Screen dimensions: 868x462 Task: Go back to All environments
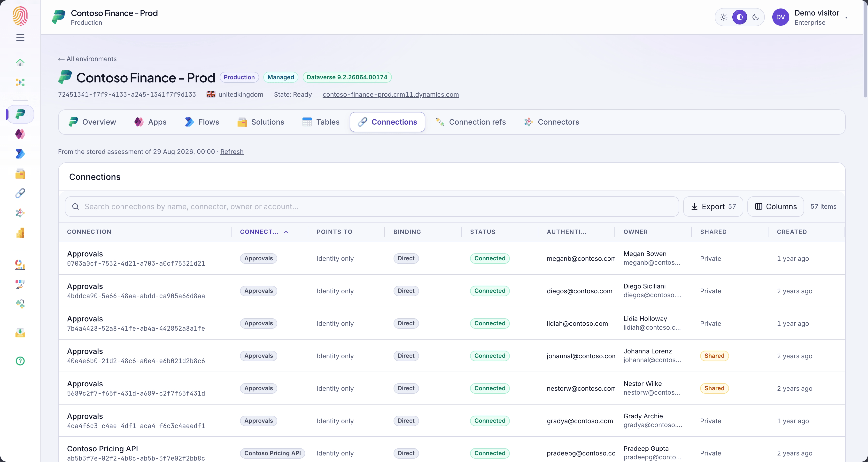pos(87,59)
